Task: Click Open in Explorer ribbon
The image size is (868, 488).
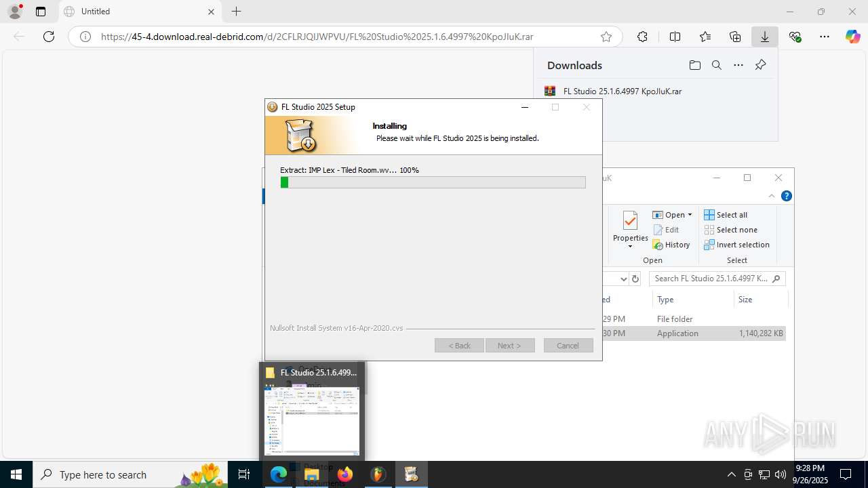Action: tap(669, 215)
